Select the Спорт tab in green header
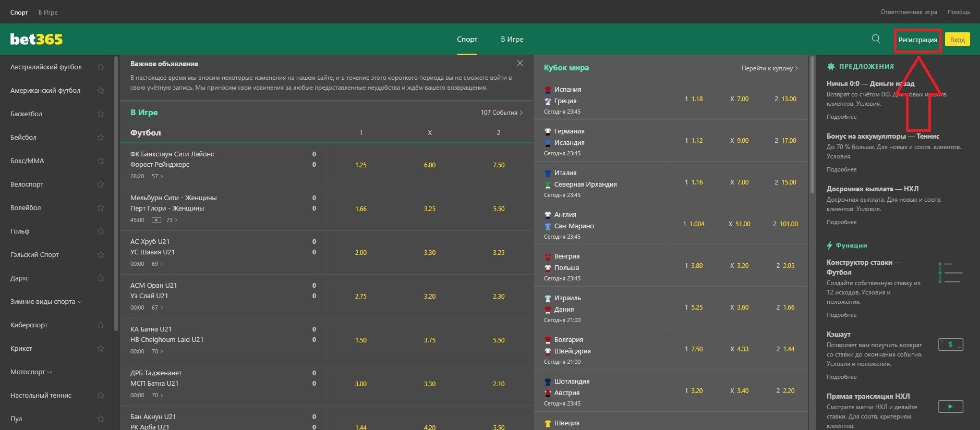 [x=467, y=40]
